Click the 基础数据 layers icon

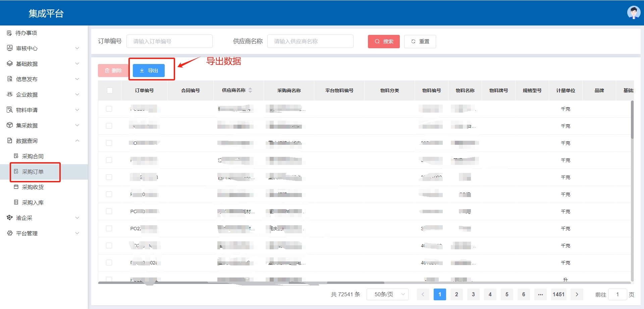coord(10,64)
